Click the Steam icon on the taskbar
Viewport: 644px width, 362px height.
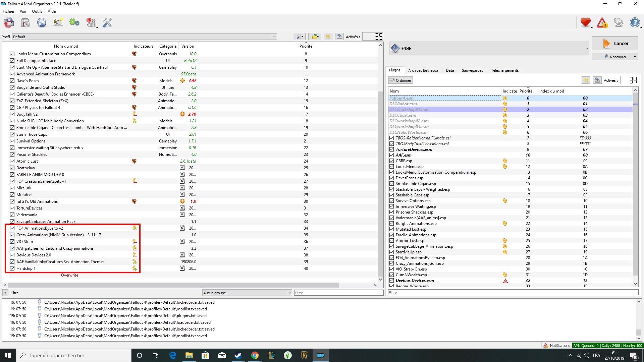point(238,355)
